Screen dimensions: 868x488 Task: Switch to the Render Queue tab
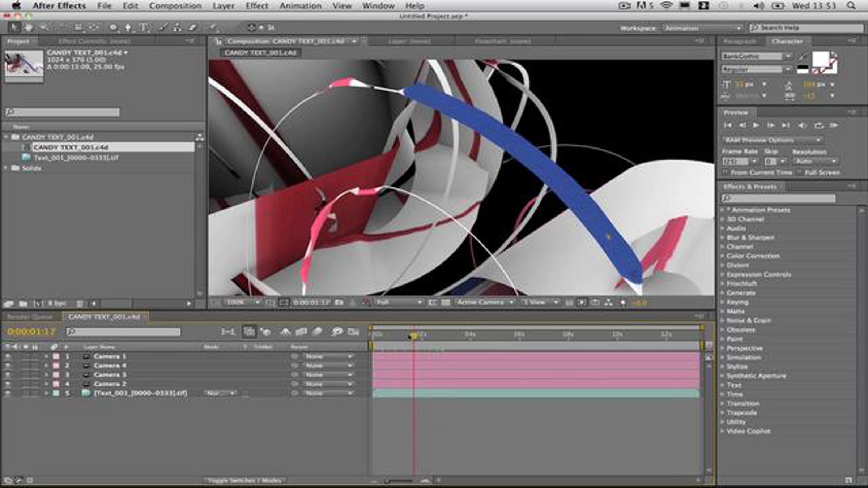coord(30,317)
